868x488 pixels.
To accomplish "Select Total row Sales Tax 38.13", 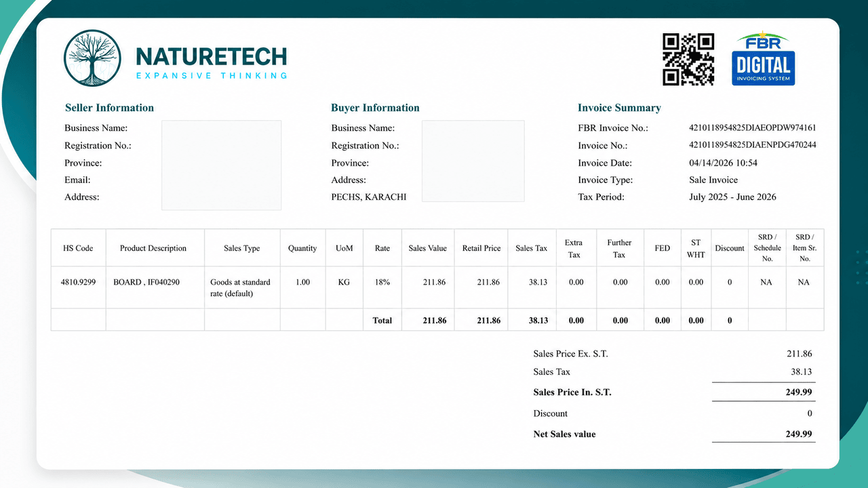I will coord(538,321).
